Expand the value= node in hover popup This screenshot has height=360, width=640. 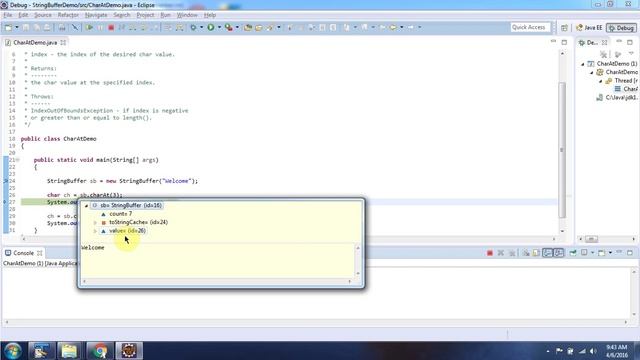(x=95, y=231)
